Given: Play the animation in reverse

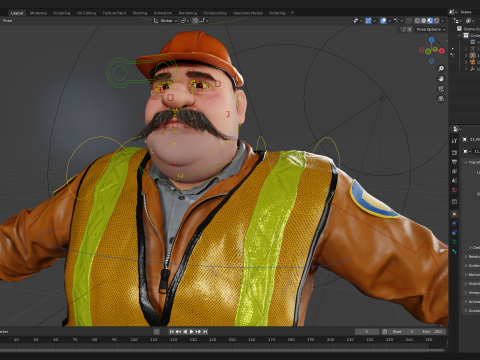Looking at the screenshot, I should (x=185, y=332).
